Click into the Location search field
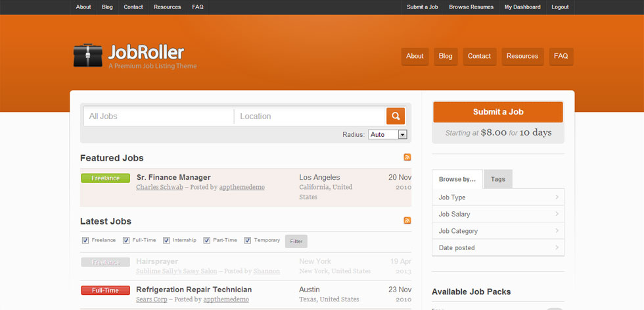This screenshot has width=644, height=310. point(310,116)
